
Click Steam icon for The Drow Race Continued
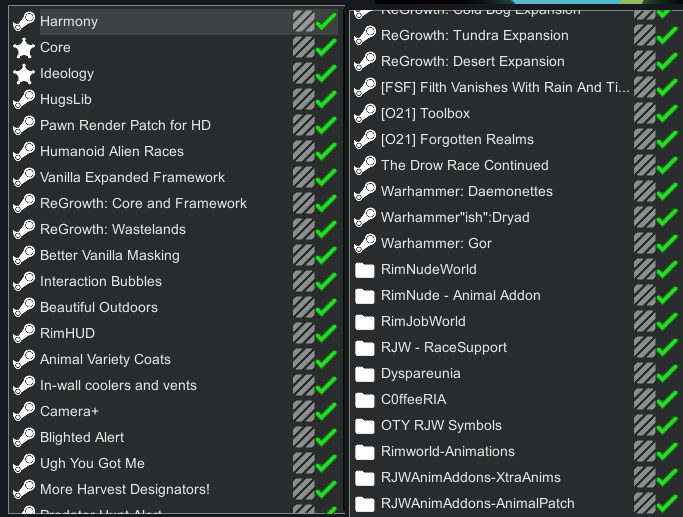(365, 166)
